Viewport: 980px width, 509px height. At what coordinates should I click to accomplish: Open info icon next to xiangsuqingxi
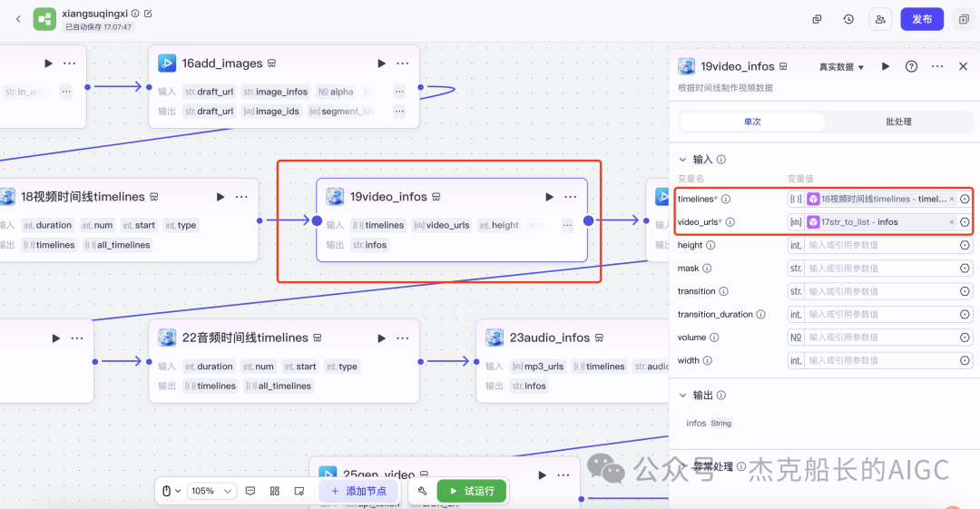click(x=135, y=13)
